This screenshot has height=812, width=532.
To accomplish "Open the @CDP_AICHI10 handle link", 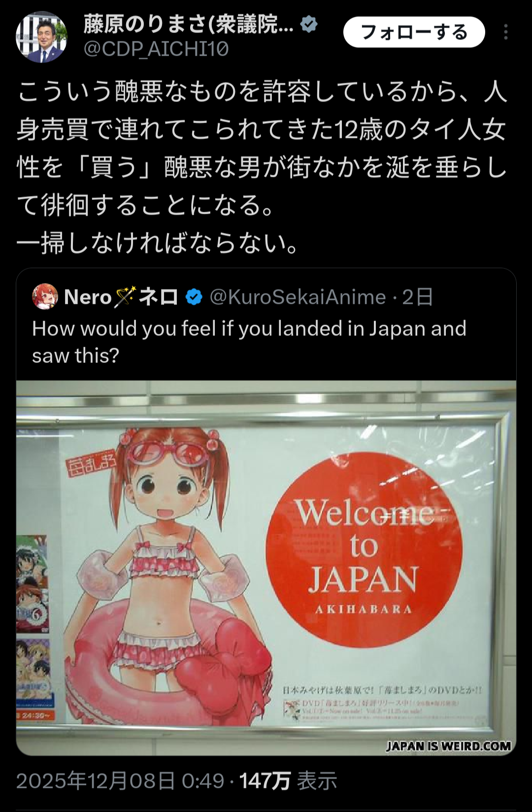I will 156,49.
